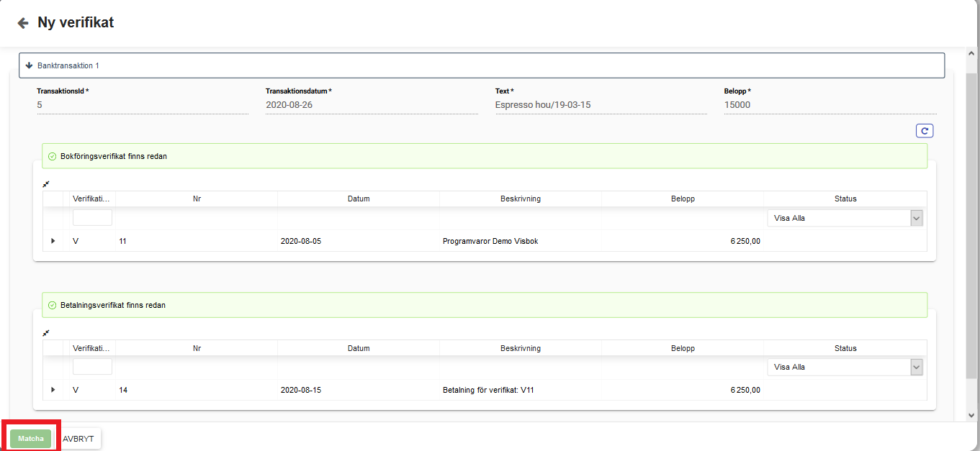This screenshot has height=451, width=980.
Task: Click the pin icon in the Betalningsverifikat table
Action: [46, 333]
